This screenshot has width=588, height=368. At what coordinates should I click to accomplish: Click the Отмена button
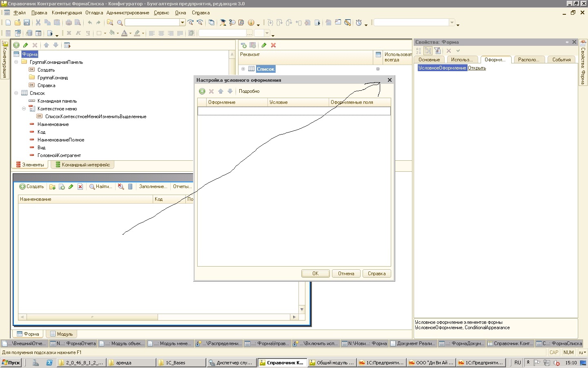346,274
